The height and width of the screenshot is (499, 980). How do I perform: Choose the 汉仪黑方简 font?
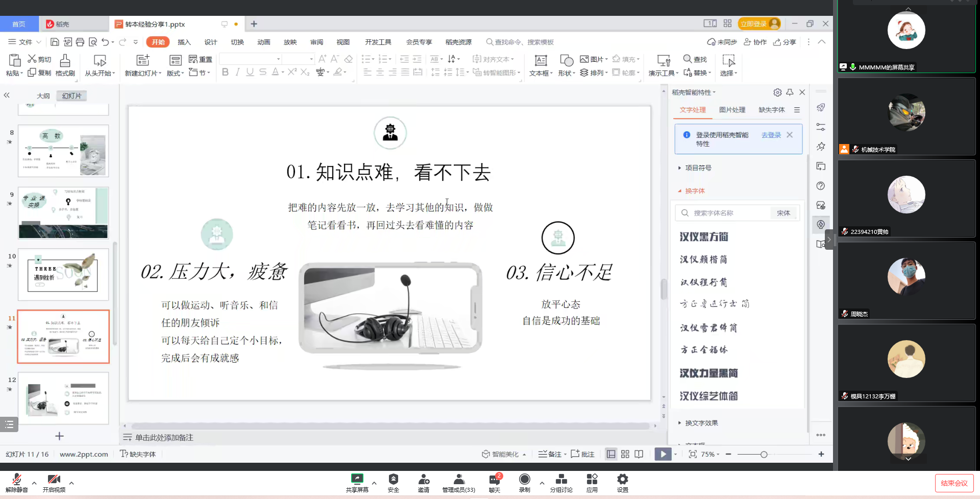pos(704,236)
